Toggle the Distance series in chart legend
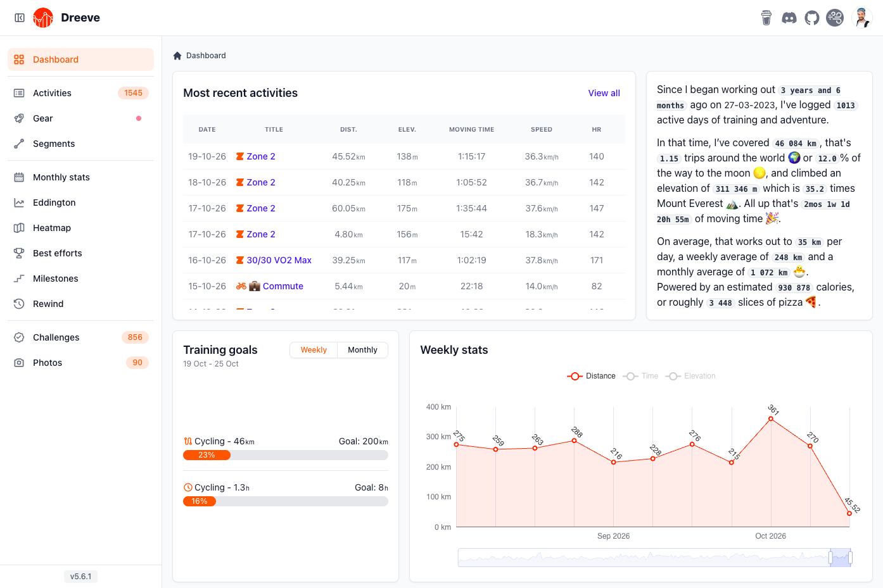The image size is (883, 588). (x=591, y=376)
